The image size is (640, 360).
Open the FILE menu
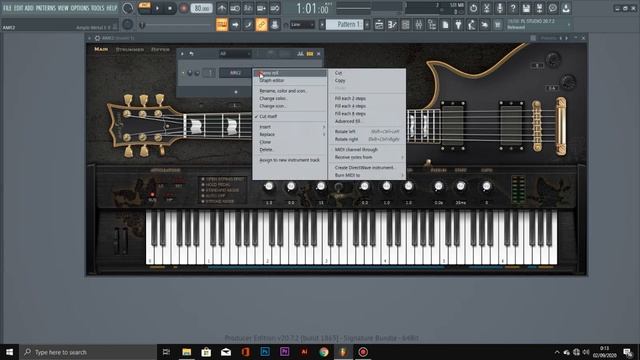(7, 8)
